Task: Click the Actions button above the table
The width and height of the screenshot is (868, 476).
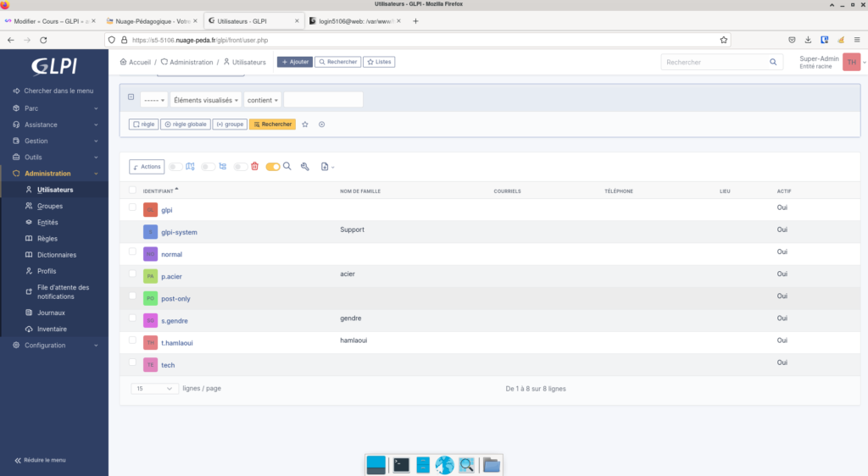Action: pyautogui.click(x=147, y=166)
